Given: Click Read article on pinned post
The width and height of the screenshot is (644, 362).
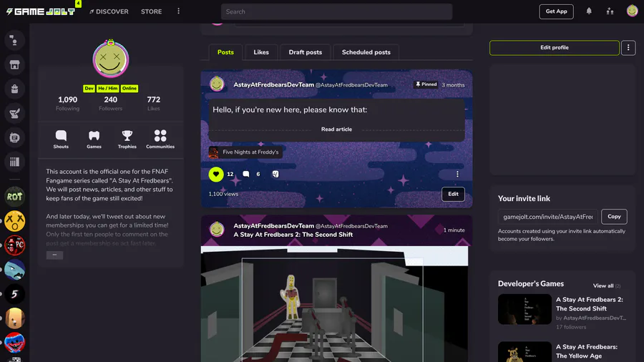Looking at the screenshot, I should (336, 129).
